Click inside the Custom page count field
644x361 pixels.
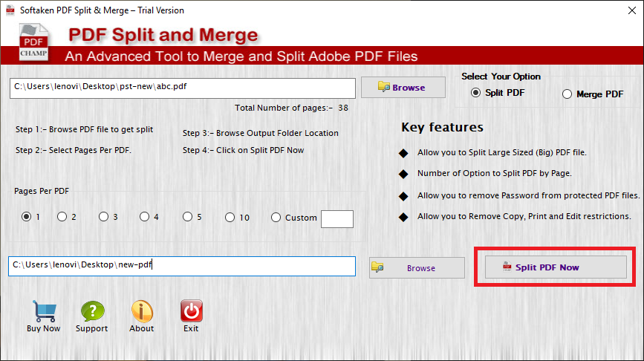click(x=336, y=219)
